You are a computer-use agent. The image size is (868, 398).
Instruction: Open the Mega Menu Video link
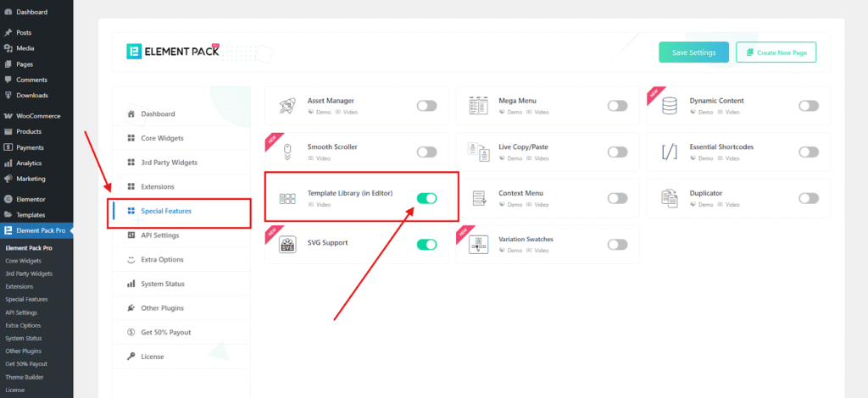pyautogui.click(x=537, y=113)
